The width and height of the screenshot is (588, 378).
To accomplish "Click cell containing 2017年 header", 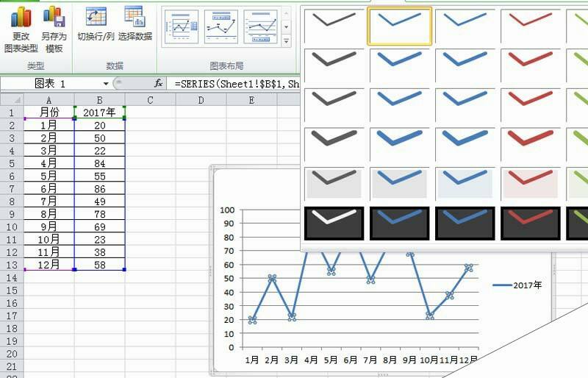I will pos(99,113).
